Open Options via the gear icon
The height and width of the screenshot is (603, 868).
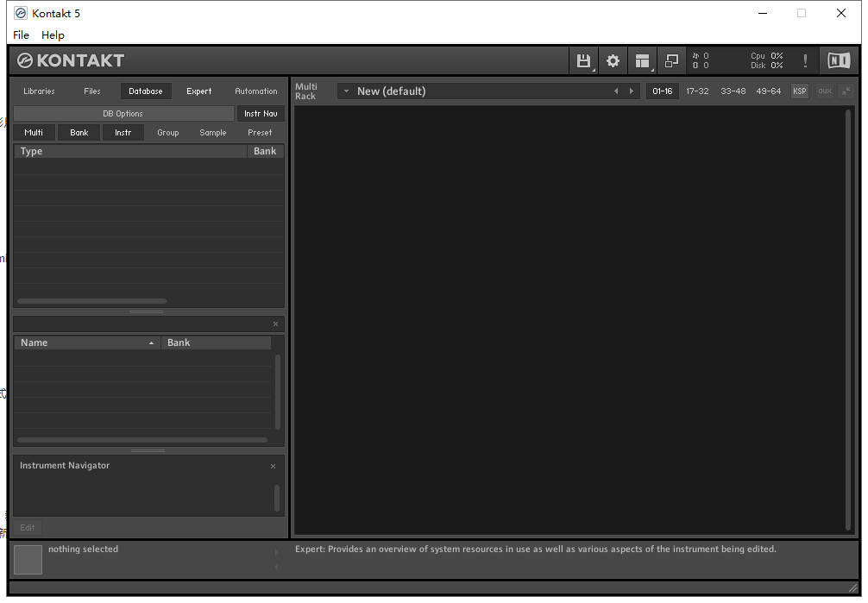pos(613,61)
